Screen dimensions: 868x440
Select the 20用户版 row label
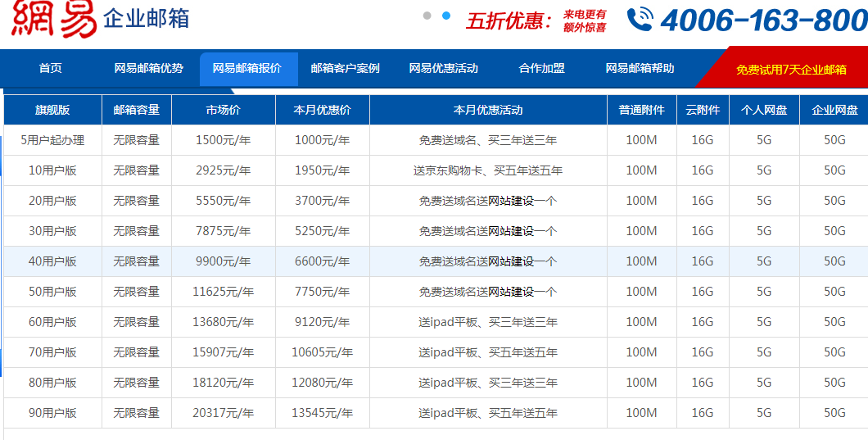click(52, 201)
